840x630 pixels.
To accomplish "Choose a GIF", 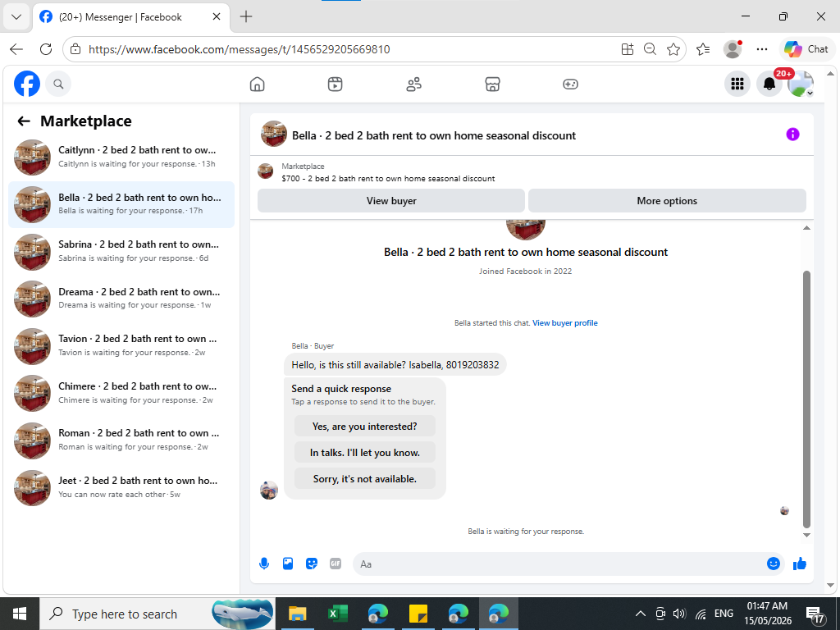I will coord(336,564).
